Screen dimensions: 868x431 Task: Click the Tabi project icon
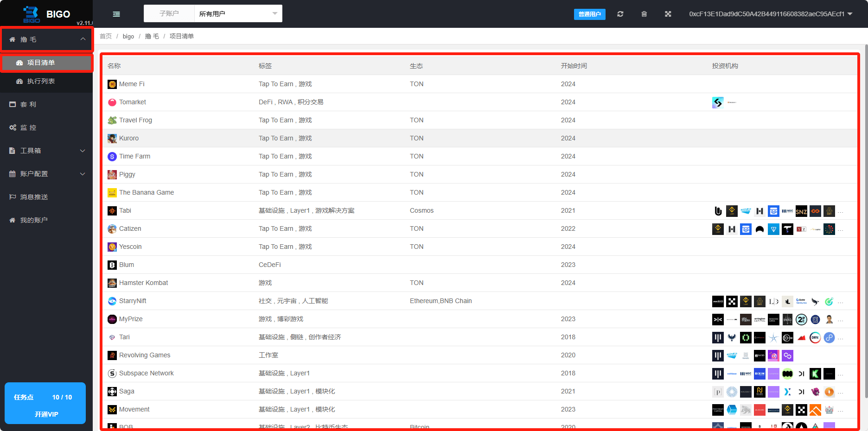[x=112, y=211]
